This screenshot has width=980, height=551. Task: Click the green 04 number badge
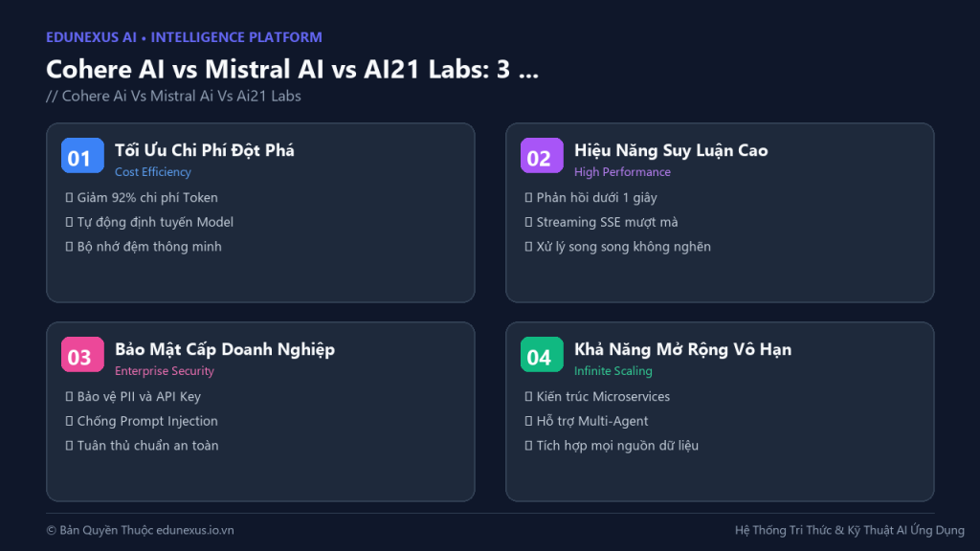(542, 354)
